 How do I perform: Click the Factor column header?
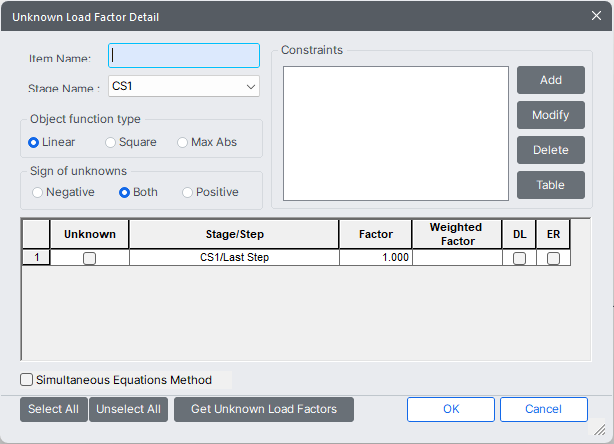(376, 234)
